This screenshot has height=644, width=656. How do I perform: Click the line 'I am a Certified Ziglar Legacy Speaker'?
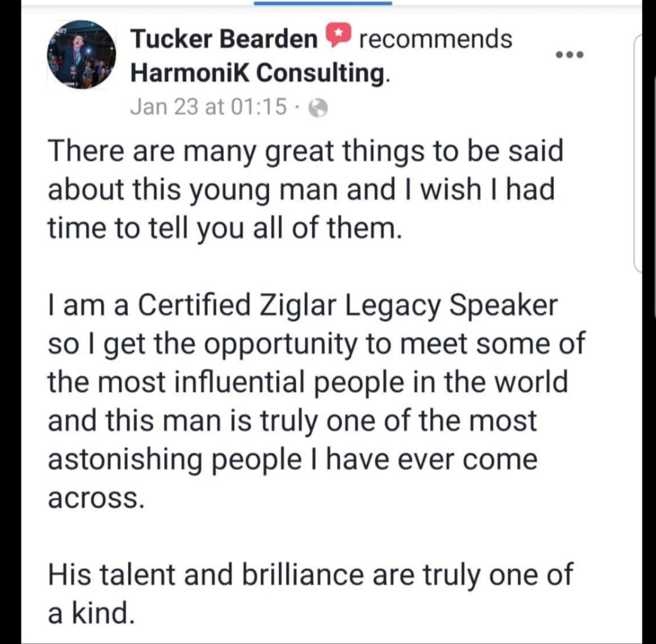303,306
